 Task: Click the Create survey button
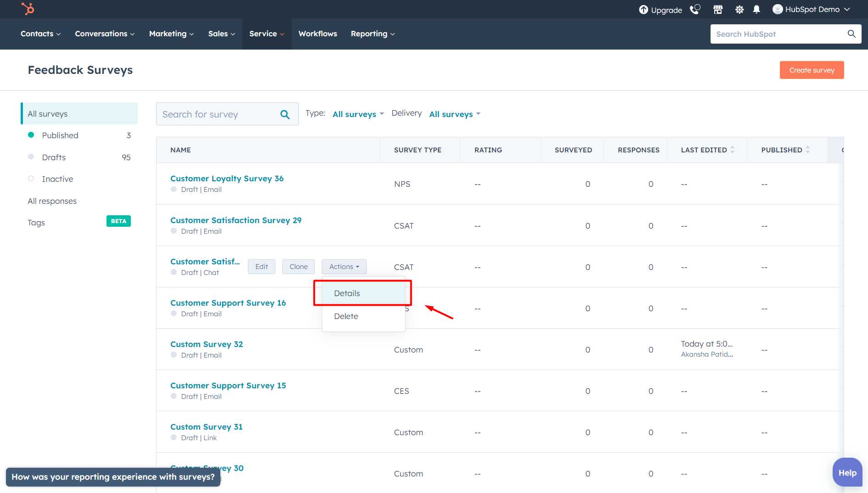click(812, 70)
